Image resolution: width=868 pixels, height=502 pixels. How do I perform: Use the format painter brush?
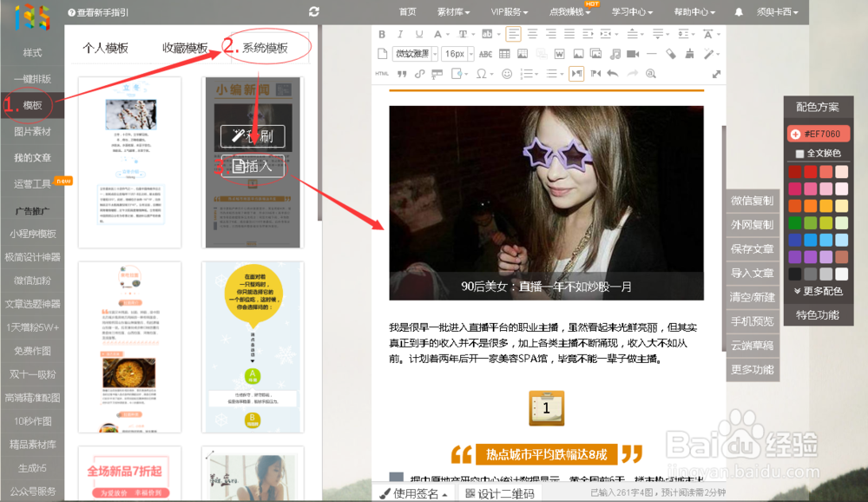689,54
